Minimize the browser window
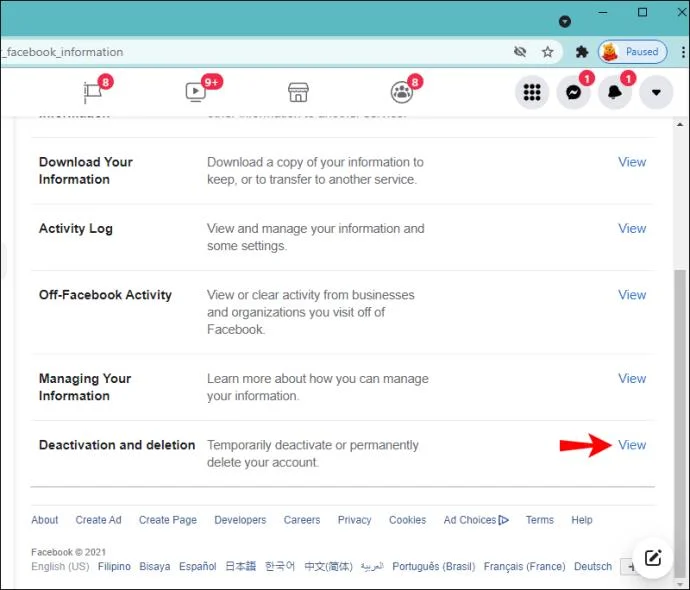 coord(603,12)
